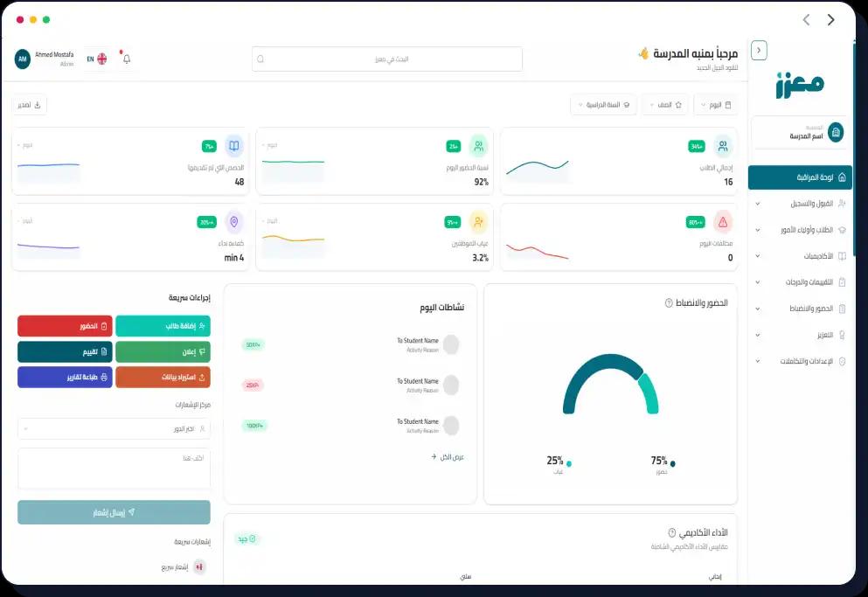Click the printer icon on طباعة تقارير
Screen dimensions: 868x597
tap(103, 377)
